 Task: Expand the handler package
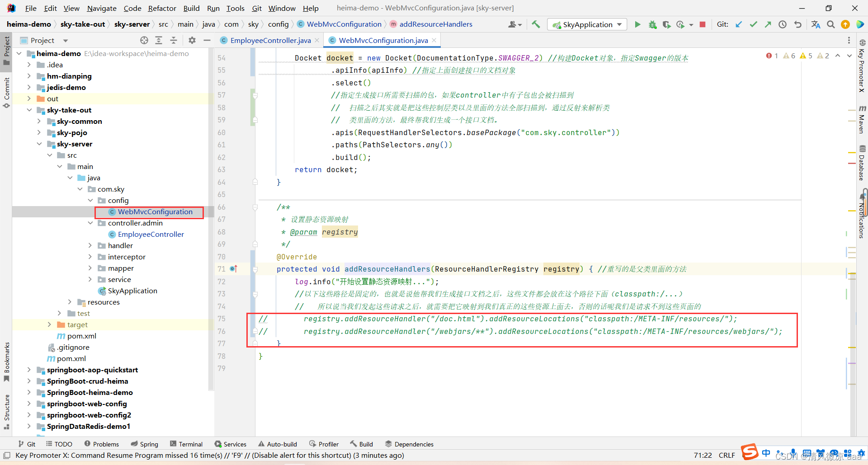pos(90,245)
